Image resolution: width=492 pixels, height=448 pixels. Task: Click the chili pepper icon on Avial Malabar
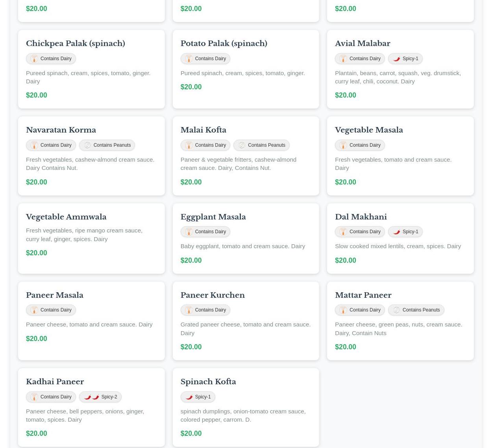click(396, 59)
